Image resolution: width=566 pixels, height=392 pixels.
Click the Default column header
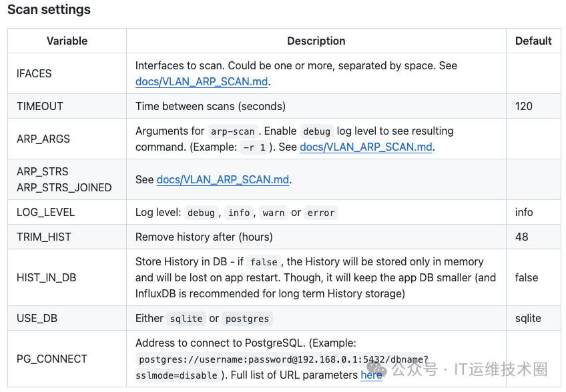pos(533,41)
